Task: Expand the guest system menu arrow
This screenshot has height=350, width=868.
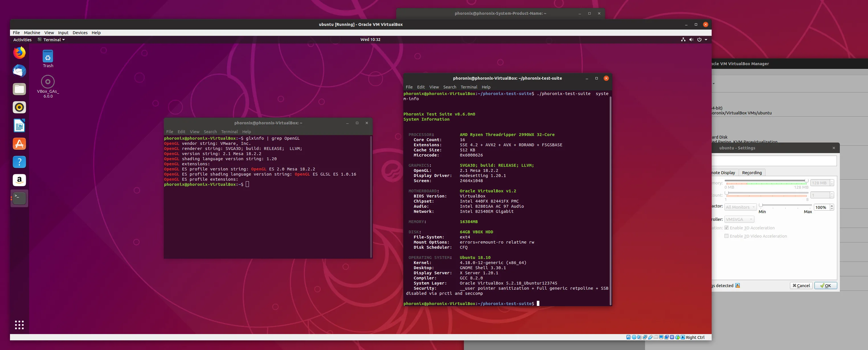Action: coord(706,40)
